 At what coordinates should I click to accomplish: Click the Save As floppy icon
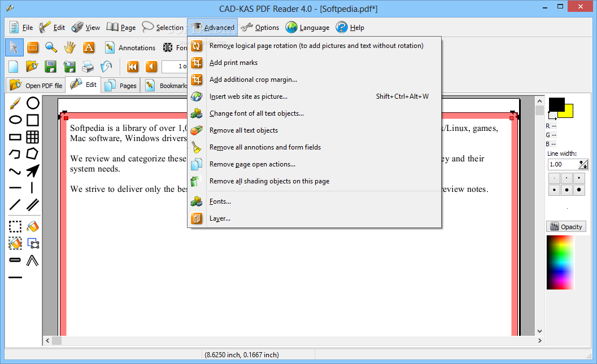point(69,67)
